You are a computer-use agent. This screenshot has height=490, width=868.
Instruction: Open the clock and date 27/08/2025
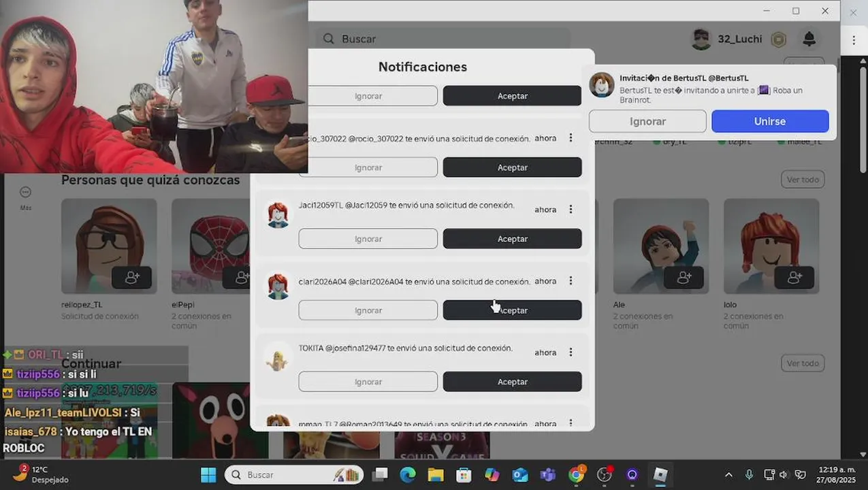click(837, 474)
